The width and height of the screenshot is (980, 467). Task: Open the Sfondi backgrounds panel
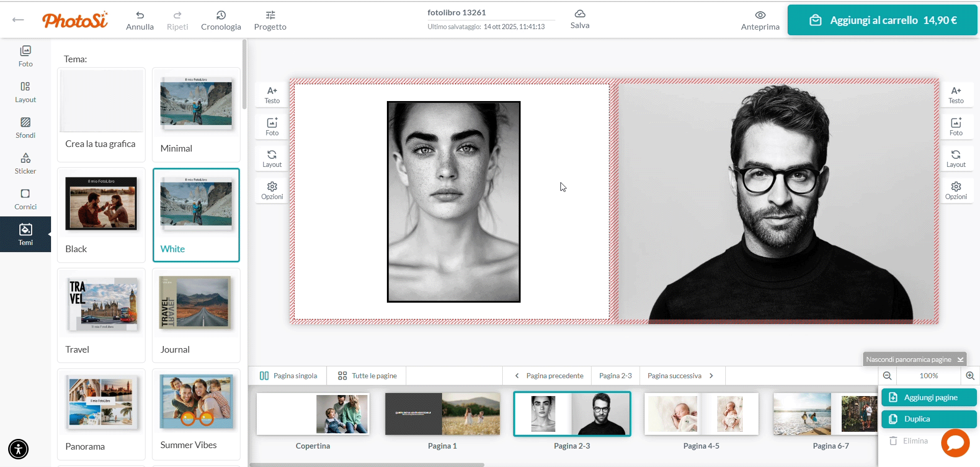(26, 128)
